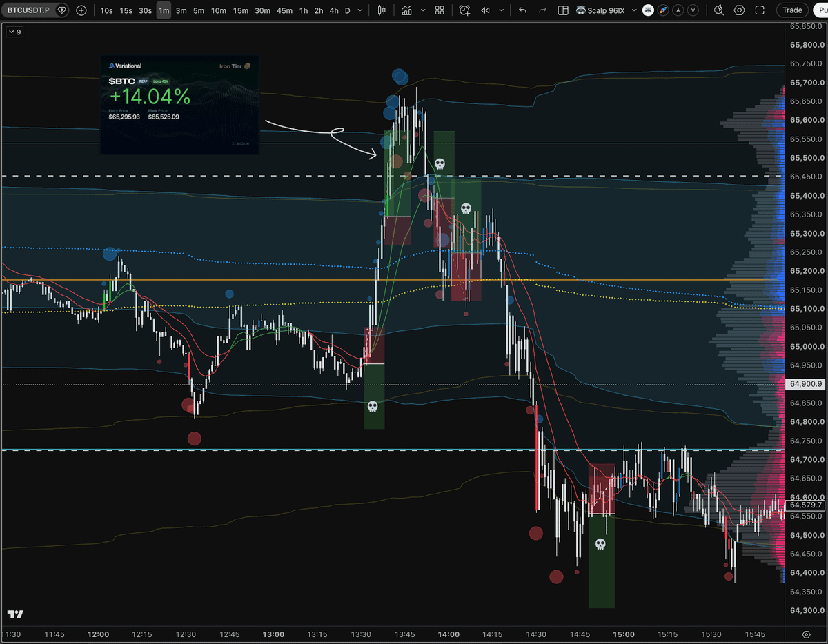Click the 15:45 time axis label
The width and height of the screenshot is (828, 644).
[x=755, y=634]
